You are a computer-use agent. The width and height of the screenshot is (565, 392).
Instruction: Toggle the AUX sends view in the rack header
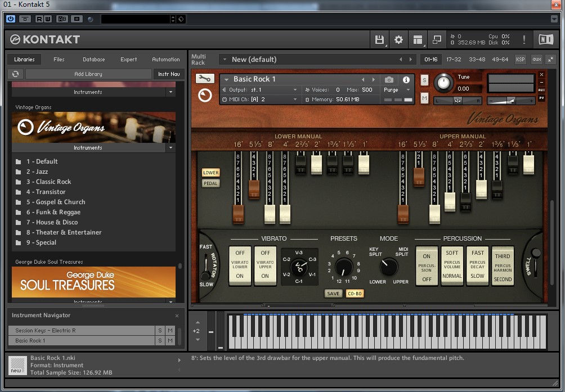point(537,60)
